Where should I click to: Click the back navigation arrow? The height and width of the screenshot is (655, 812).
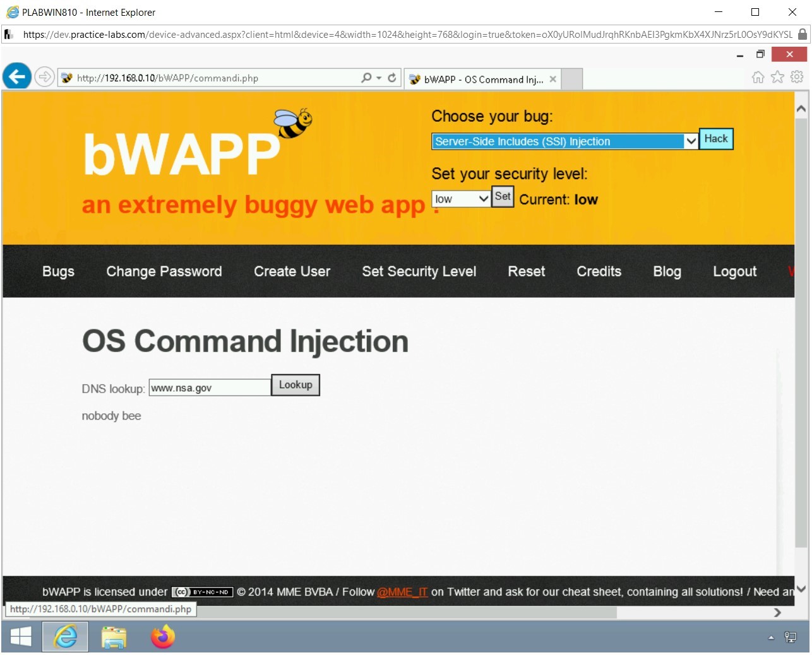16,76
